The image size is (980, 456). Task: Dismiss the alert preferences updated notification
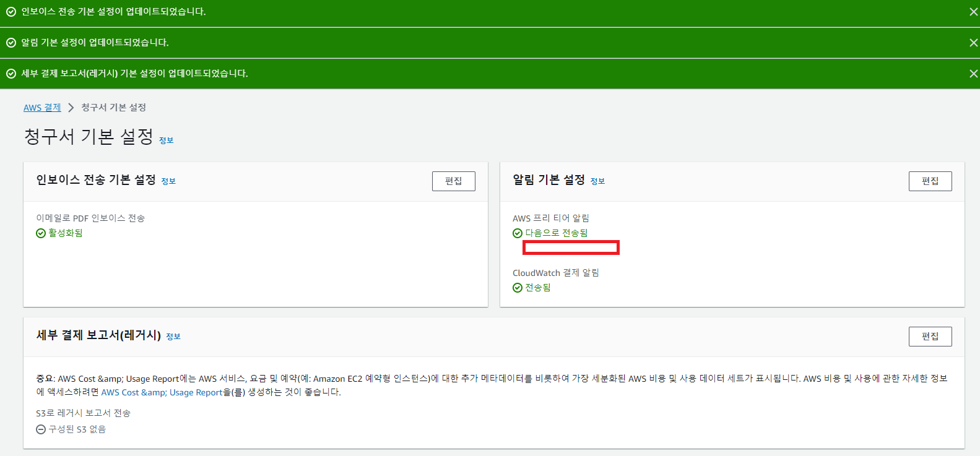click(x=973, y=43)
